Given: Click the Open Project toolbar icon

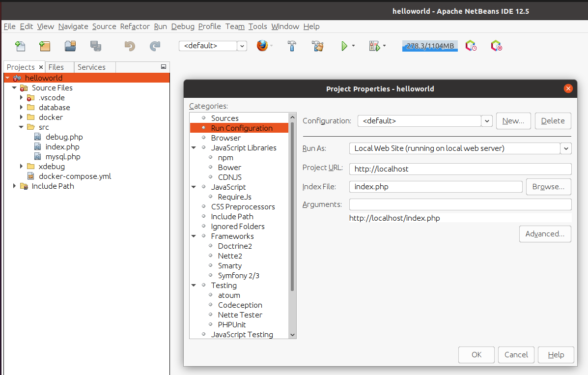Looking at the screenshot, I should (70, 46).
